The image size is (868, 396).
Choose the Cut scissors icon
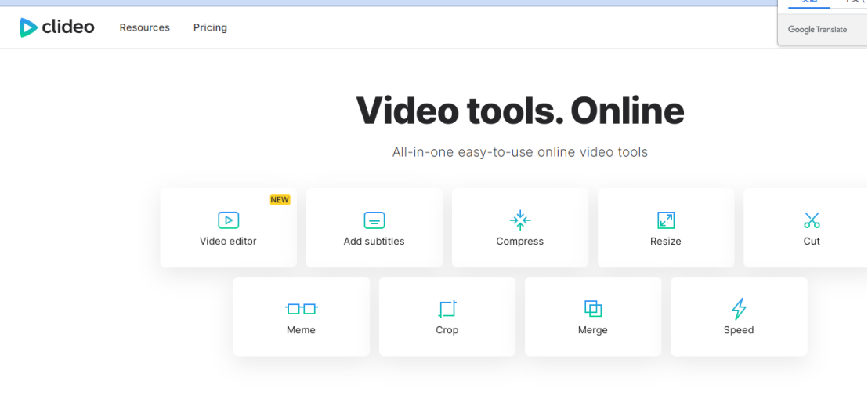(812, 220)
